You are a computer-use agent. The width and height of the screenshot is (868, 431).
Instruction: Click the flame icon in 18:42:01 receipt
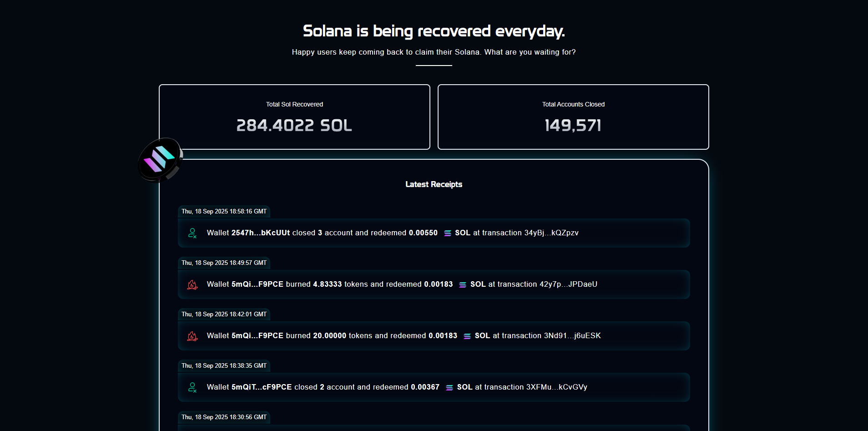[192, 336]
